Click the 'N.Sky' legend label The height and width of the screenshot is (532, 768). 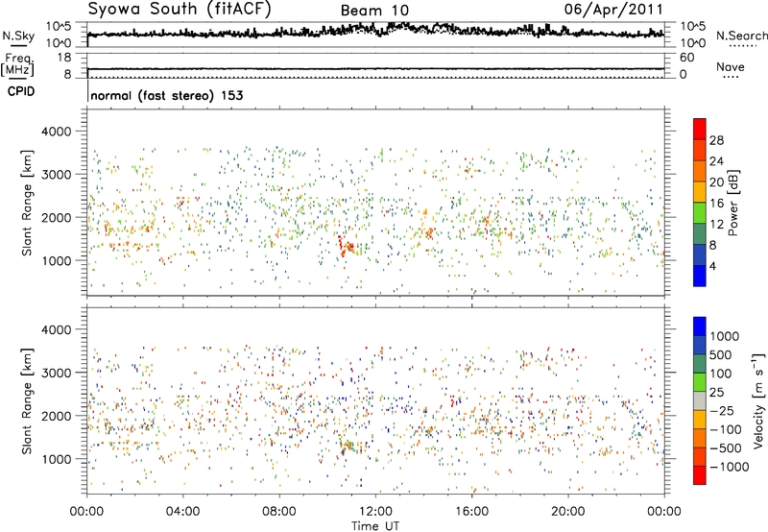pyautogui.click(x=18, y=36)
